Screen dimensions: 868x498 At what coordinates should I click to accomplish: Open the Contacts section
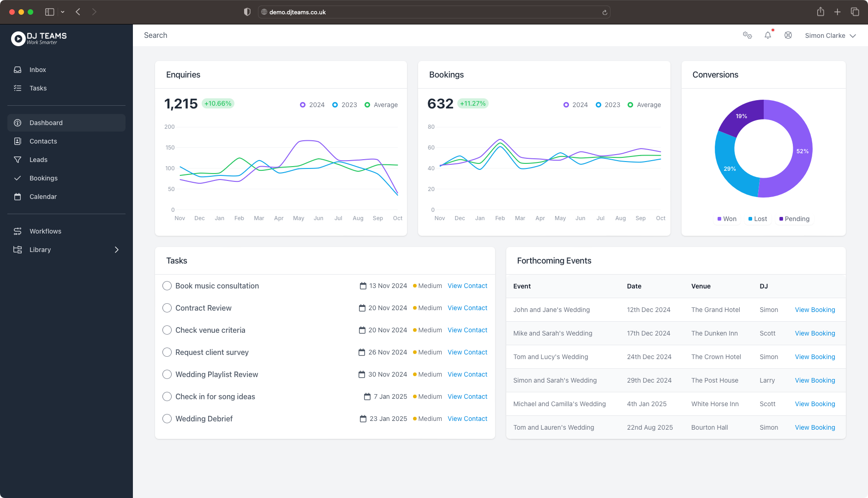point(43,141)
